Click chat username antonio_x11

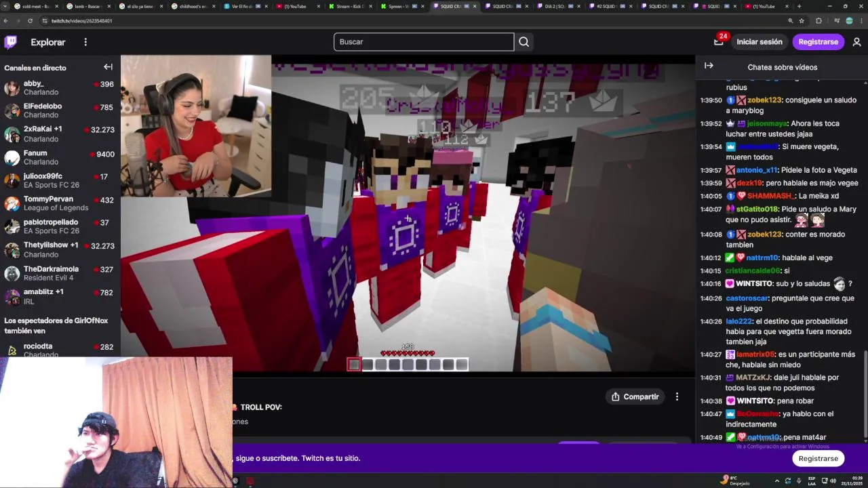[x=757, y=170]
